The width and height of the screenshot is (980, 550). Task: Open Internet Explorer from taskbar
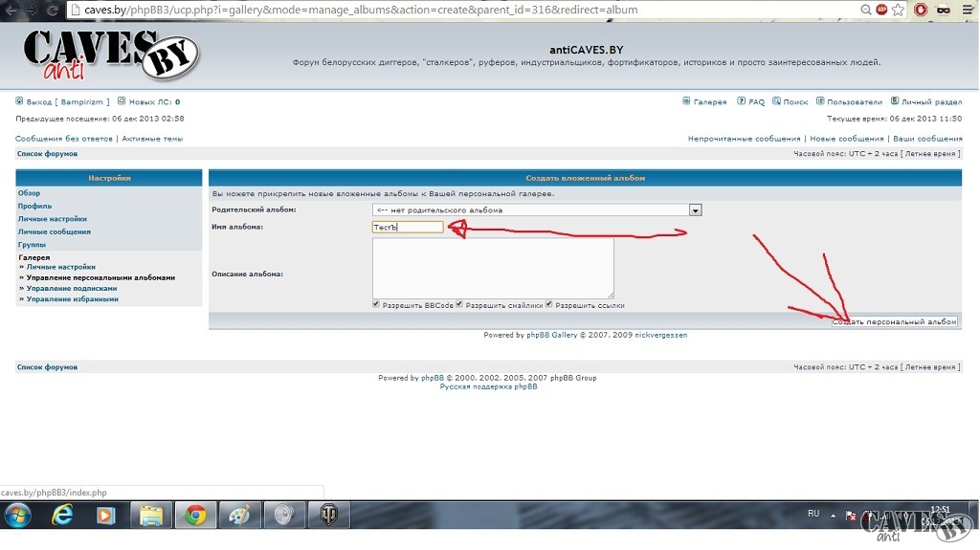tap(63, 516)
